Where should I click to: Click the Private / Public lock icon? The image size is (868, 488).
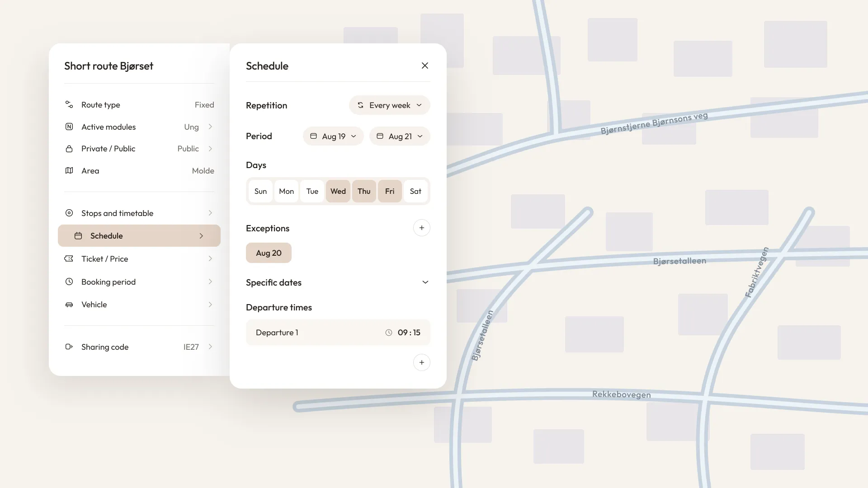pos(69,149)
